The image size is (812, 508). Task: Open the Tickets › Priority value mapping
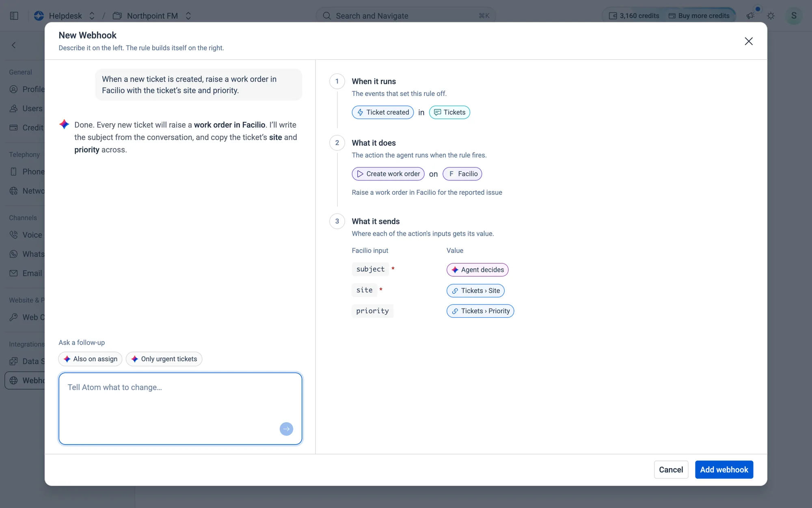(480, 311)
